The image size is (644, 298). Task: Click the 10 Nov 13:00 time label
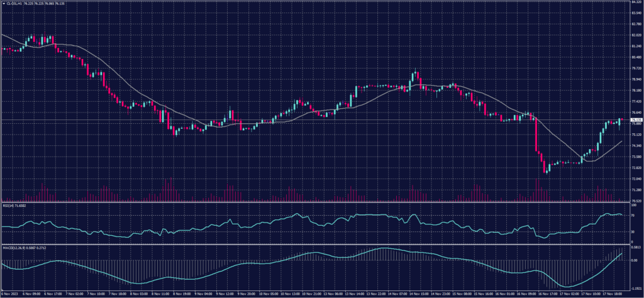click(290, 293)
